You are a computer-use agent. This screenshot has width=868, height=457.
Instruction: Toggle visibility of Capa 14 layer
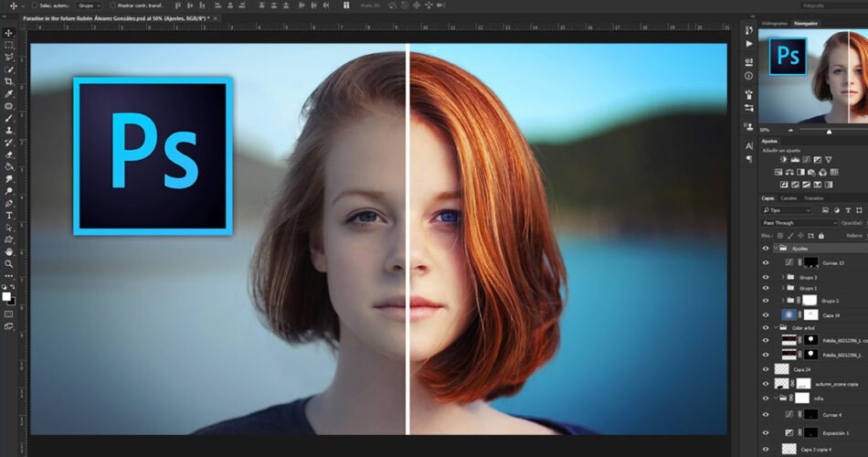766,314
